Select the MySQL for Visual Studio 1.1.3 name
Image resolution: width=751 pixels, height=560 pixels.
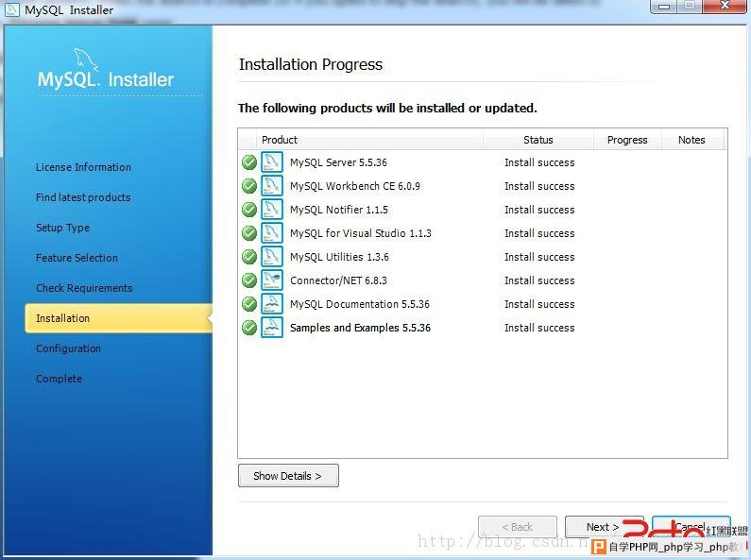pyautogui.click(x=360, y=233)
